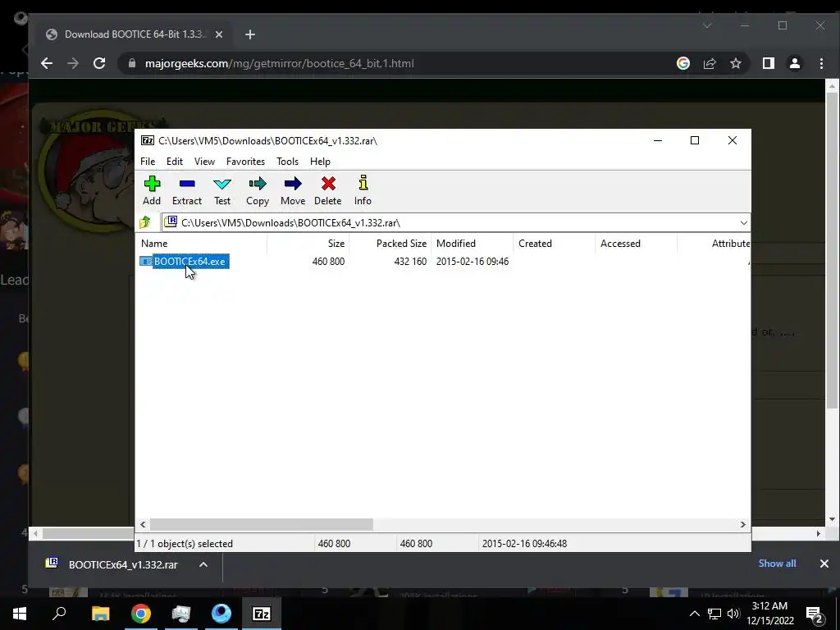Select the Move toolbar icon
Screen dimensions: 840x630
coord(293,190)
